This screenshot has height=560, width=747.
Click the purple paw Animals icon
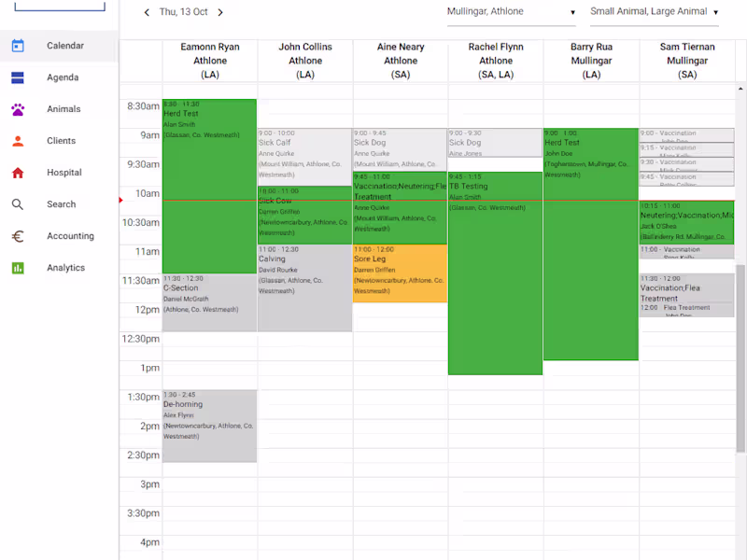point(18,109)
